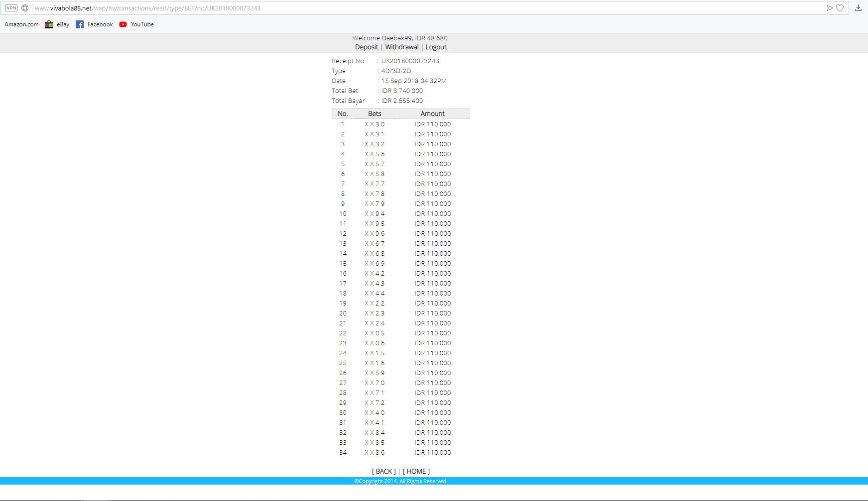Go back using the [ BACK ] link

point(383,471)
